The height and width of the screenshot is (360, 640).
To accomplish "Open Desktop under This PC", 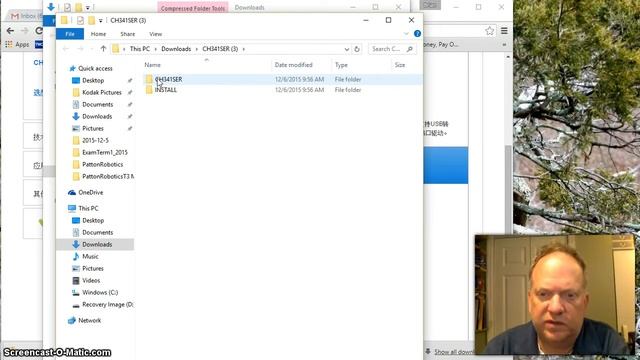I will click(x=93, y=220).
